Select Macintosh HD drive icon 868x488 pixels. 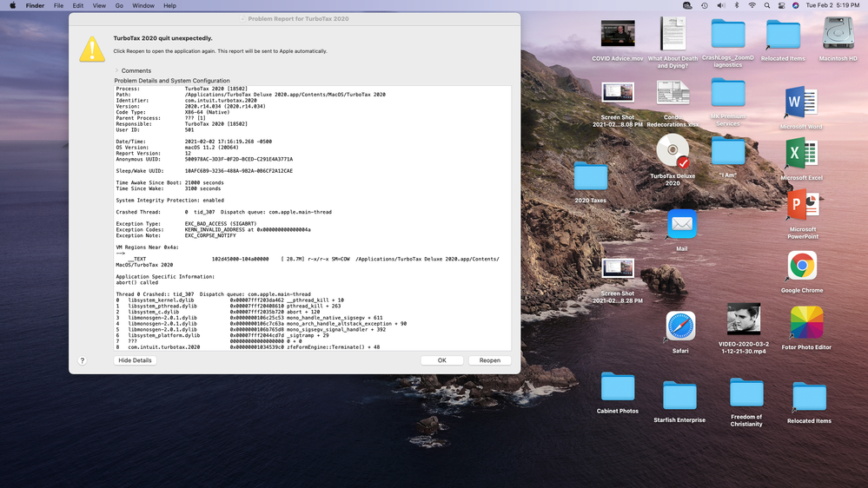tap(838, 33)
